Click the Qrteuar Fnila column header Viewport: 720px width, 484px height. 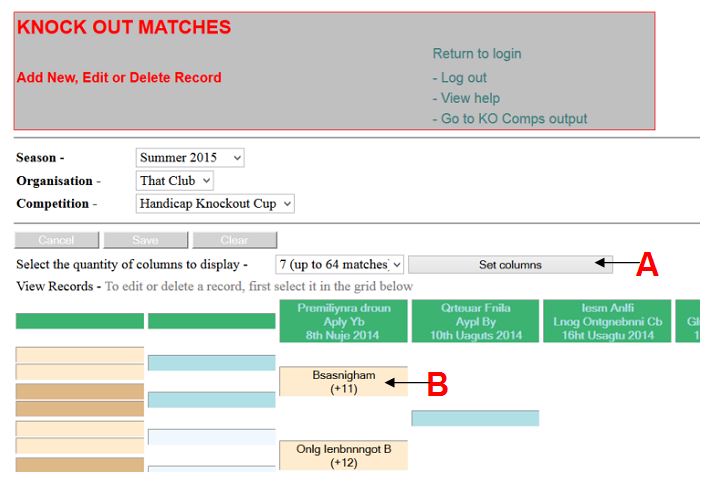(475, 321)
